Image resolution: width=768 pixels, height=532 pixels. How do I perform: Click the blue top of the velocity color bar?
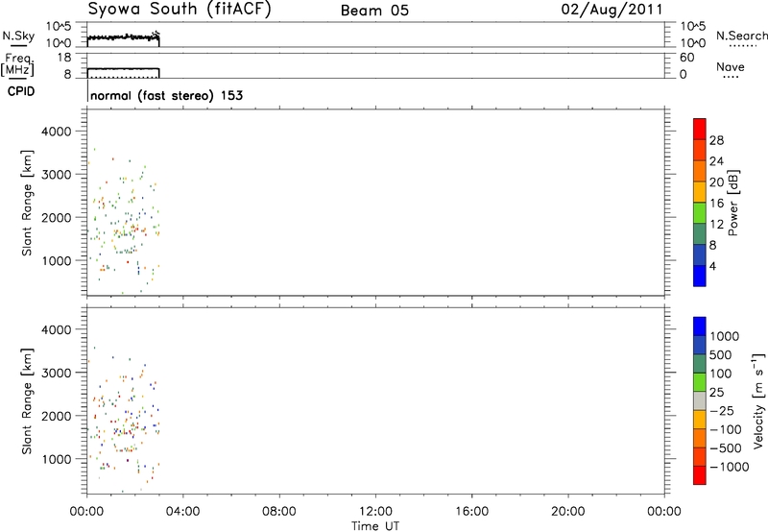[700, 326]
